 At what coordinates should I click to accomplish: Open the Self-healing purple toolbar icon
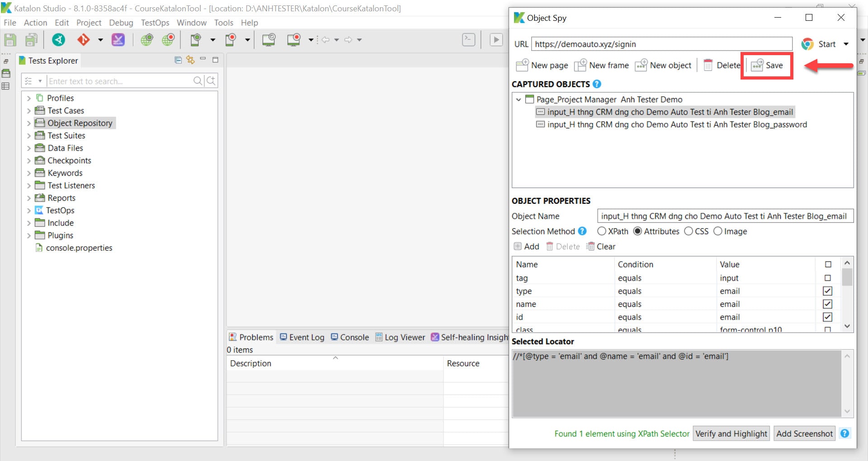pos(118,40)
